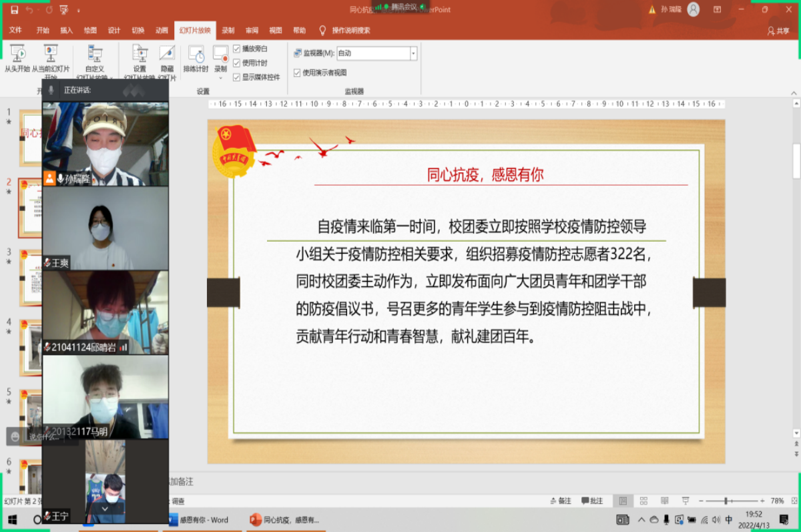Click the 共享 share button
The height and width of the screenshot is (532, 801).
pyautogui.click(x=778, y=31)
